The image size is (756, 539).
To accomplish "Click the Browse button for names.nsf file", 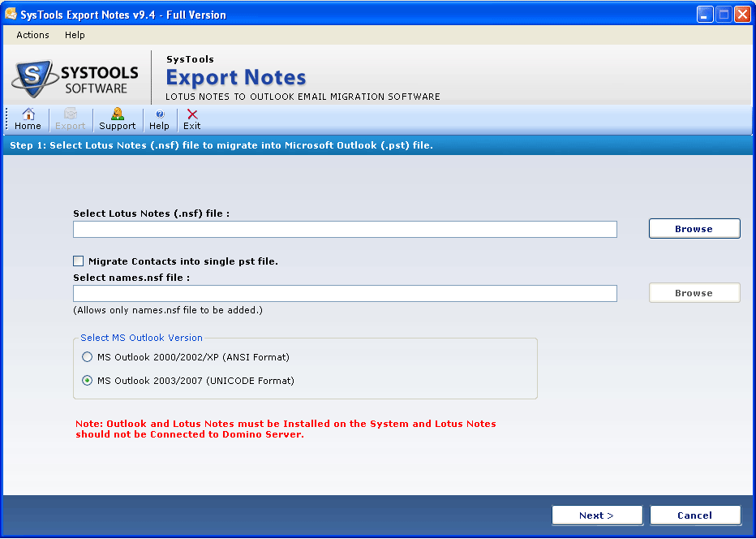I will pos(694,293).
